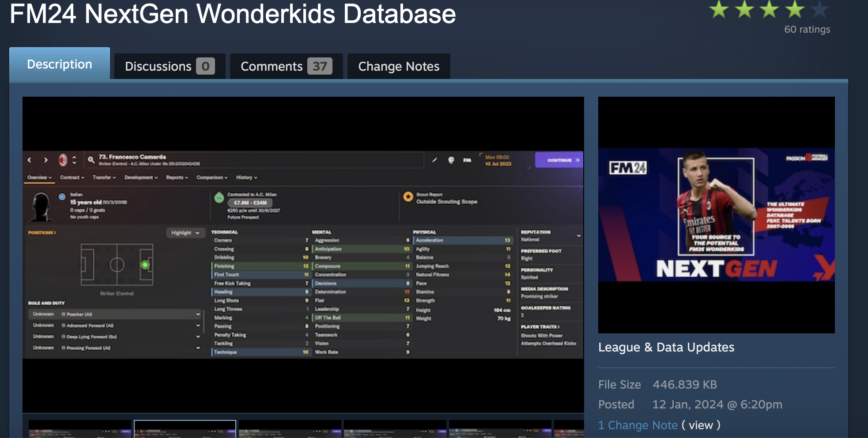This screenshot has height=438, width=868.
Task: Click the orange star Scout Report icon
Action: (x=408, y=197)
